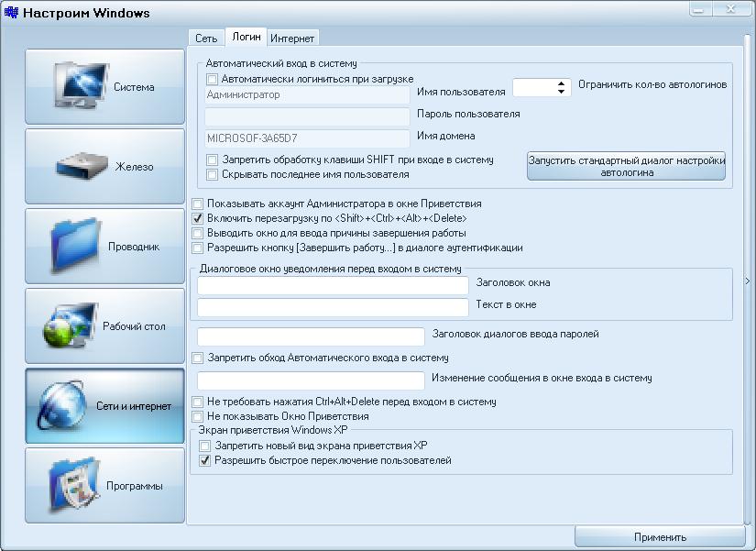The height and width of the screenshot is (551, 756).
Task: Click the Рабочий стол text label
Action: [134, 326]
